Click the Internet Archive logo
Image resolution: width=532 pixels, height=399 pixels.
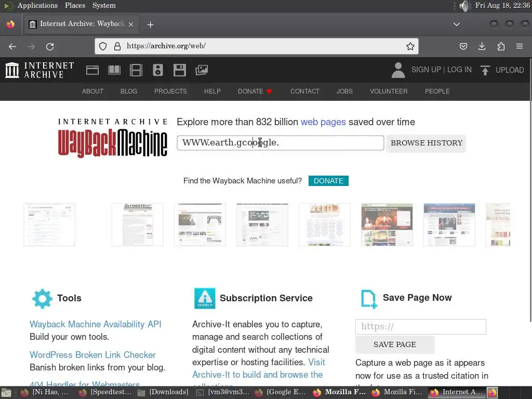coord(39,70)
